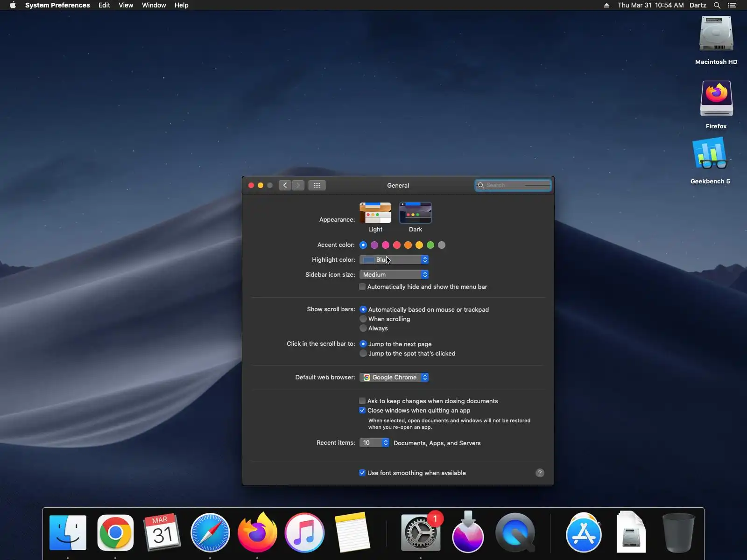The width and height of the screenshot is (747, 560).
Task: Open the macOS installer icon in Dock
Action: coord(468,532)
